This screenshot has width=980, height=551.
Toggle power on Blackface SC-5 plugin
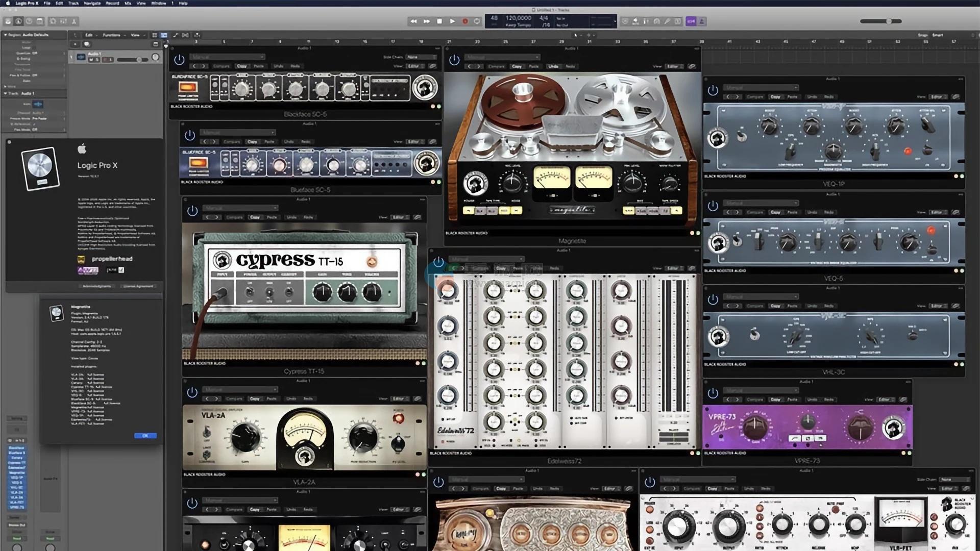pos(179,60)
